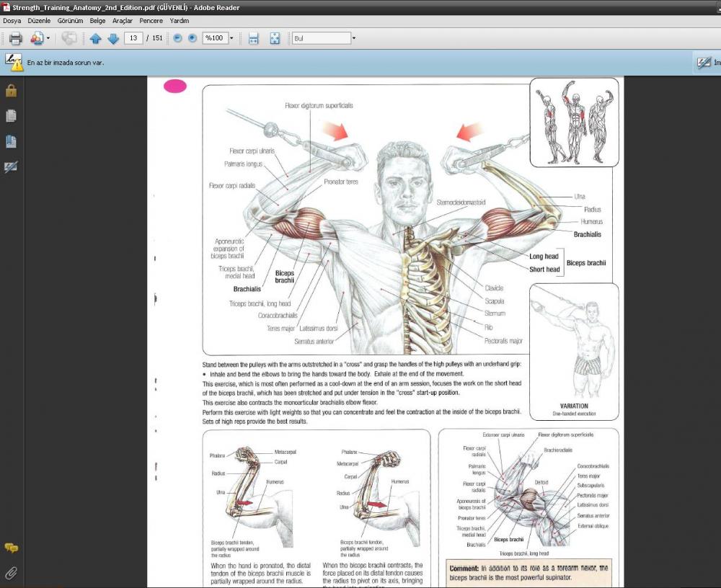Click the 'Coracobrachialis' label in the main diagram

coord(278,316)
